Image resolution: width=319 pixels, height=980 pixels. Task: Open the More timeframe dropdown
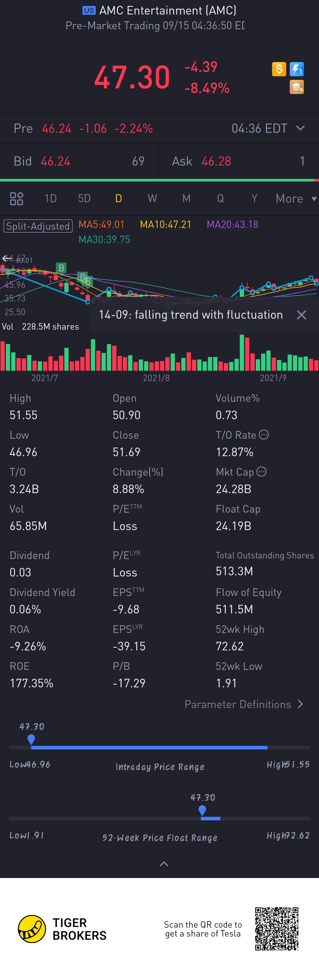296,199
